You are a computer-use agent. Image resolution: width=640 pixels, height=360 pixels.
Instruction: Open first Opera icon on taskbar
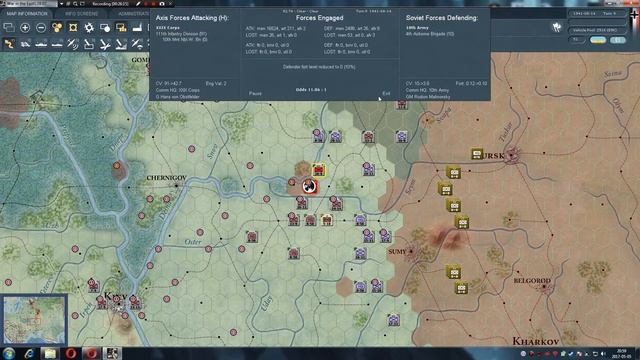pyautogui.click(x=71, y=353)
